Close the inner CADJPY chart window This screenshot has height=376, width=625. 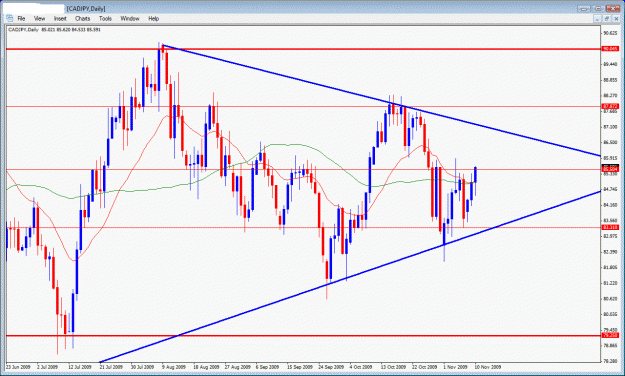click(x=615, y=18)
